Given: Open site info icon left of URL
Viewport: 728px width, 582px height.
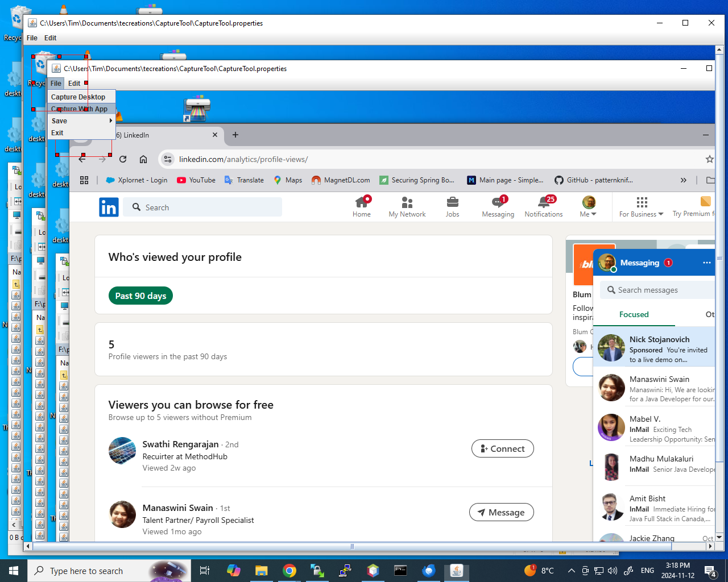Looking at the screenshot, I should (168, 160).
